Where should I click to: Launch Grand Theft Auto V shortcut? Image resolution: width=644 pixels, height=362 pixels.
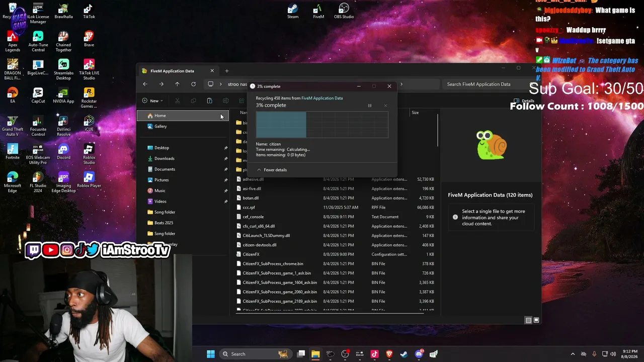point(13,126)
